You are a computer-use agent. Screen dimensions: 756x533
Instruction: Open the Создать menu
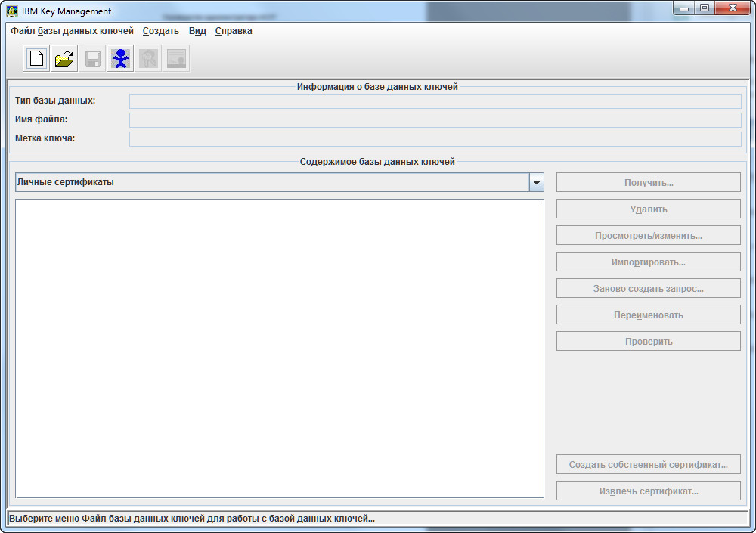160,31
